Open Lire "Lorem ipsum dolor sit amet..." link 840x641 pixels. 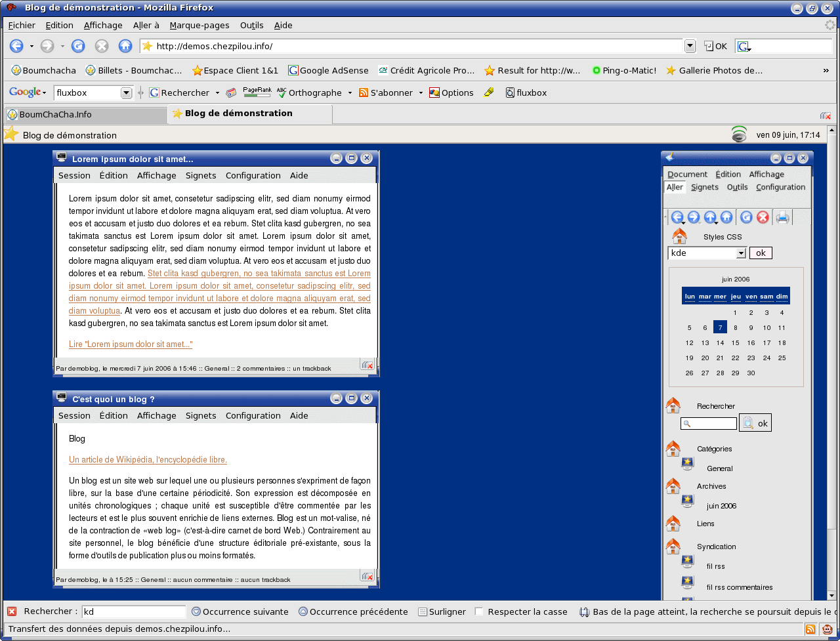[131, 344]
